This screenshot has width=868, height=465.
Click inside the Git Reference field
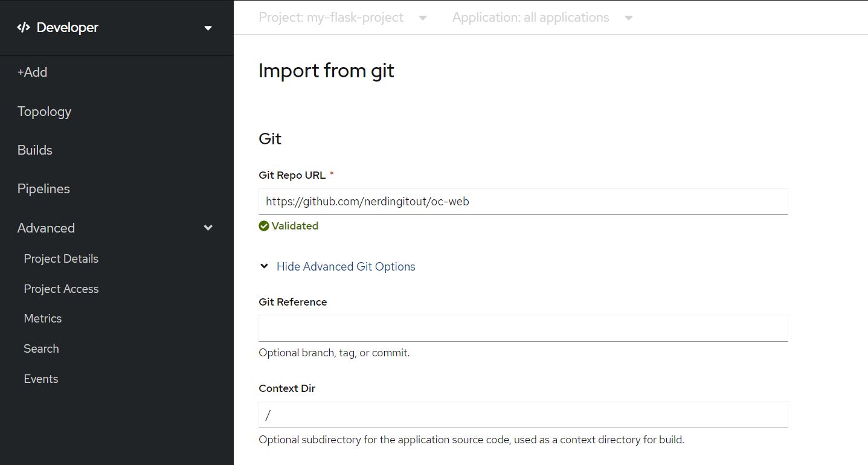(523, 328)
